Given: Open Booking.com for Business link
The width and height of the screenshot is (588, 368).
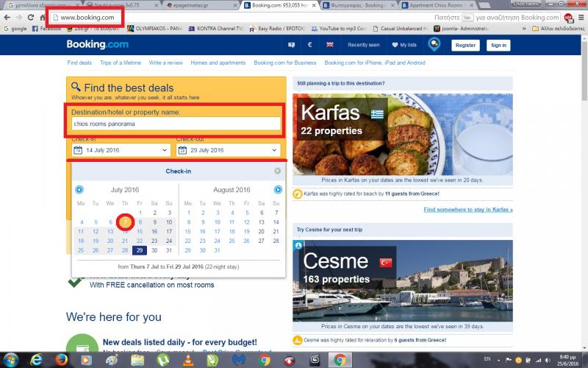Looking at the screenshot, I should point(285,63).
